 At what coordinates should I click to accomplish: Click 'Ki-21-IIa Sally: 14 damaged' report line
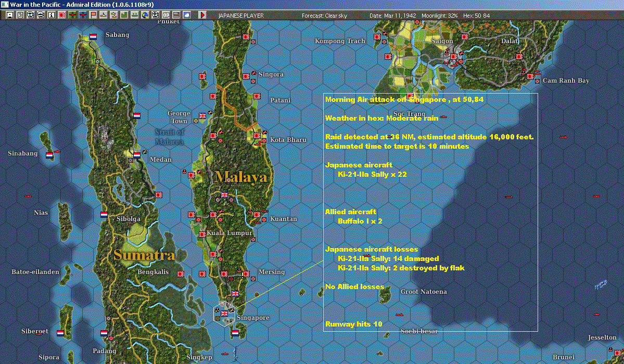388,258
